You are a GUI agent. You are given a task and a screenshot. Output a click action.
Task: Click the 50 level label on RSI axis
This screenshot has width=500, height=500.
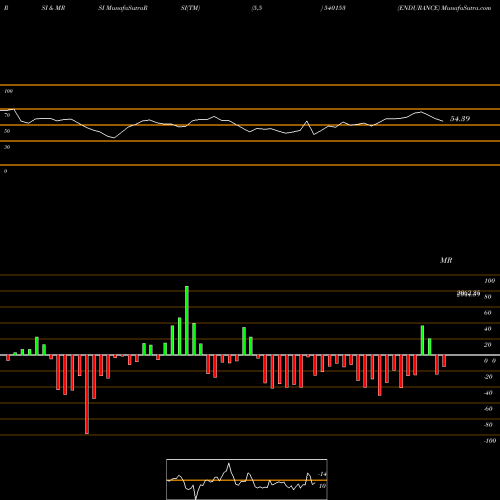(7, 131)
